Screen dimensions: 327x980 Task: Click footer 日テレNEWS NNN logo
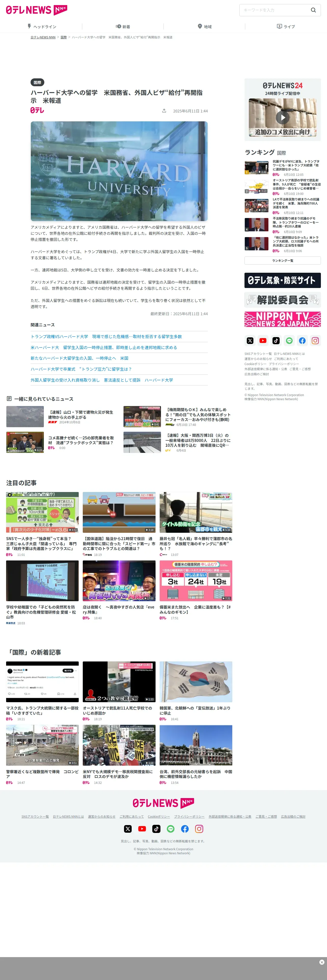[x=163, y=803]
